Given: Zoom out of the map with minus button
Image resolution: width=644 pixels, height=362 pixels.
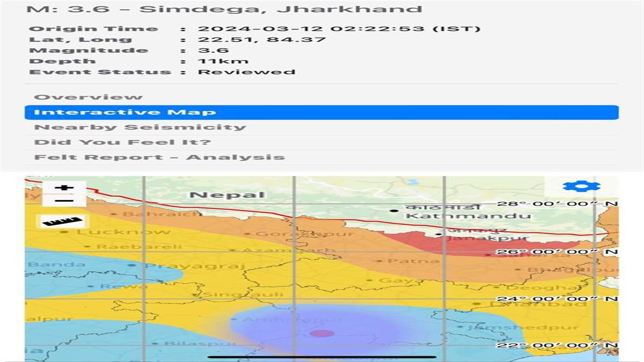Looking at the screenshot, I should pos(64,201).
